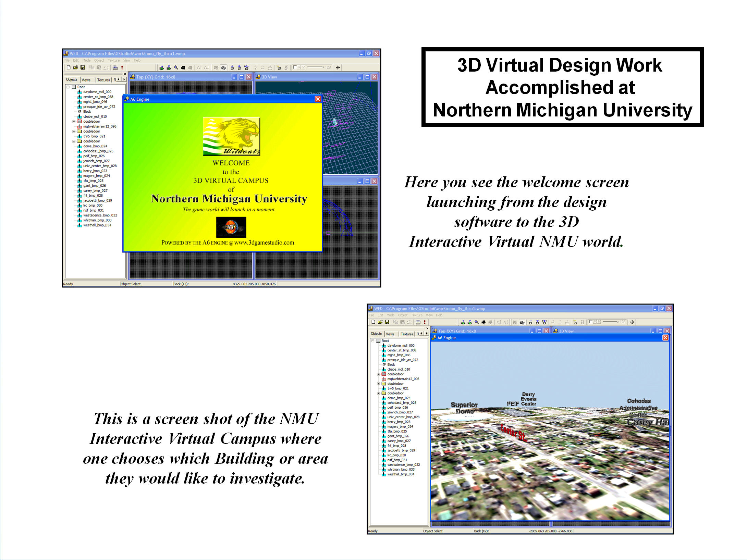Switch to the Textures tab in the upper WED window
Image resolution: width=747 pixels, height=560 pixels.
tap(103, 80)
